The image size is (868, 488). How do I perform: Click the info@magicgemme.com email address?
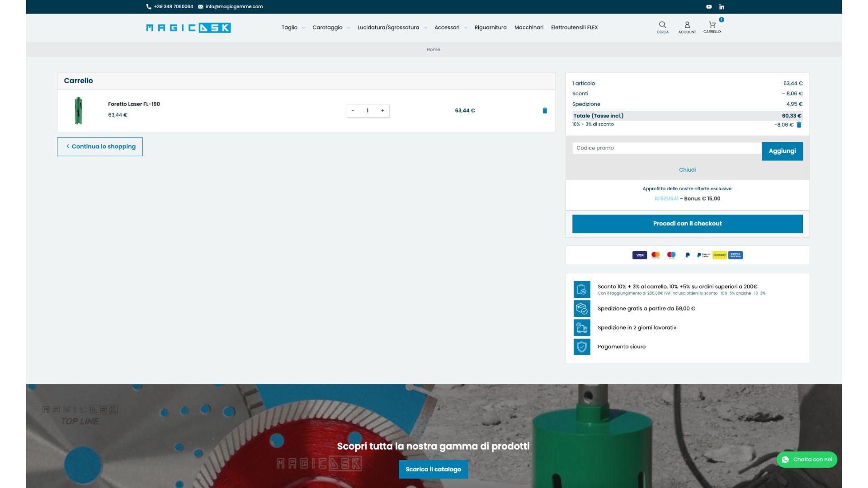coord(234,7)
